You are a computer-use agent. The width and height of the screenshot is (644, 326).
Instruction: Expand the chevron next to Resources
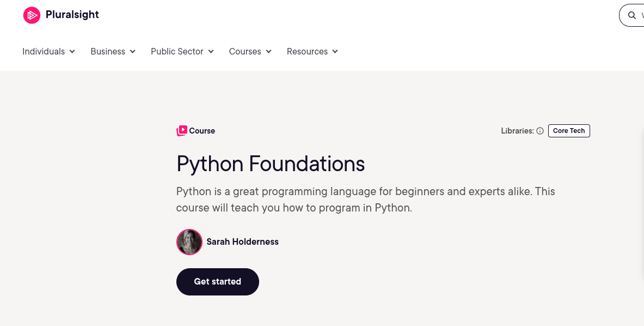click(335, 52)
